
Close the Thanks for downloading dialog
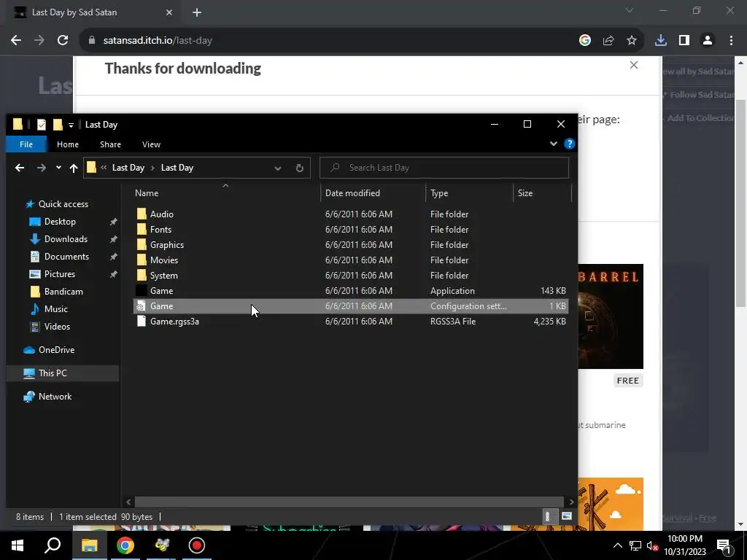coord(634,65)
